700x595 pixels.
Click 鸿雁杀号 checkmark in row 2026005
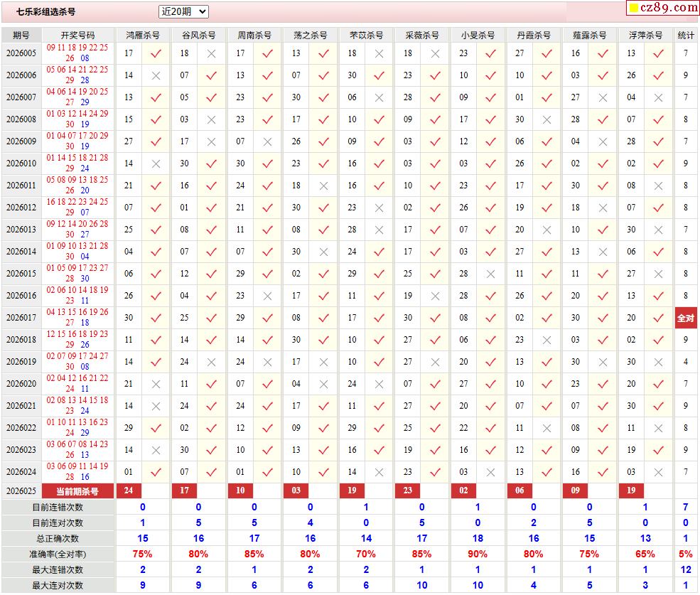[156, 53]
